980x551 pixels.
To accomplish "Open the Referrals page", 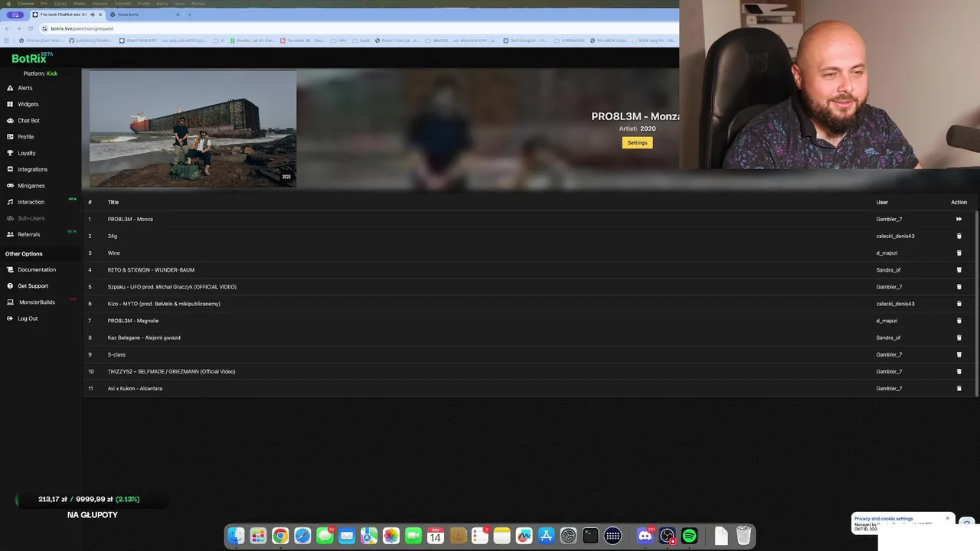I will 28,234.
